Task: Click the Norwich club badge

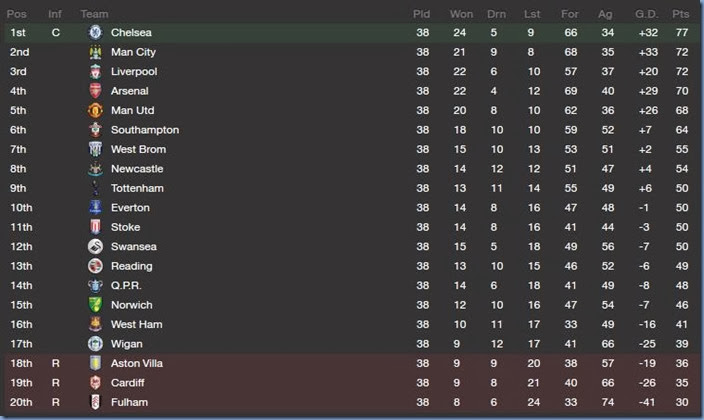Action: [x=95, y=305]
